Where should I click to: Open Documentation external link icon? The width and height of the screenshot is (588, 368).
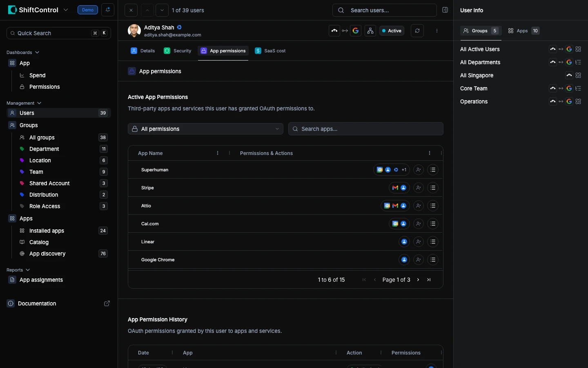[x=107, y=303]
